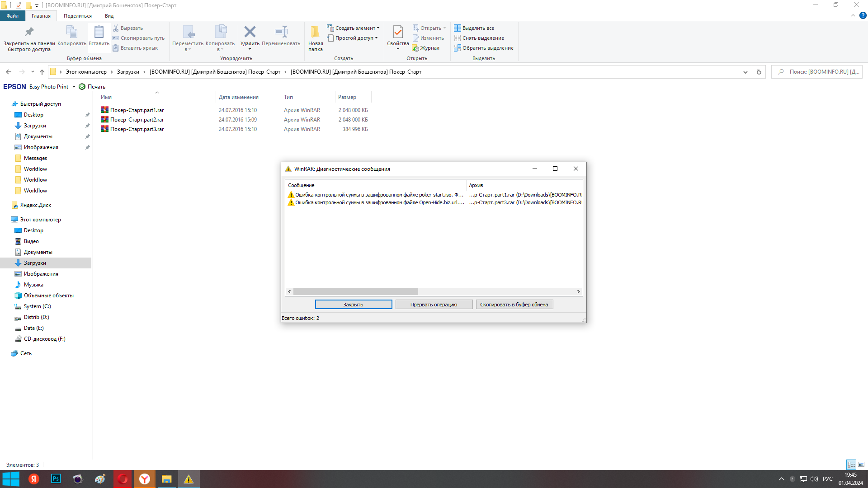Click WinRAR warning taskbar icon

[189, 479]
